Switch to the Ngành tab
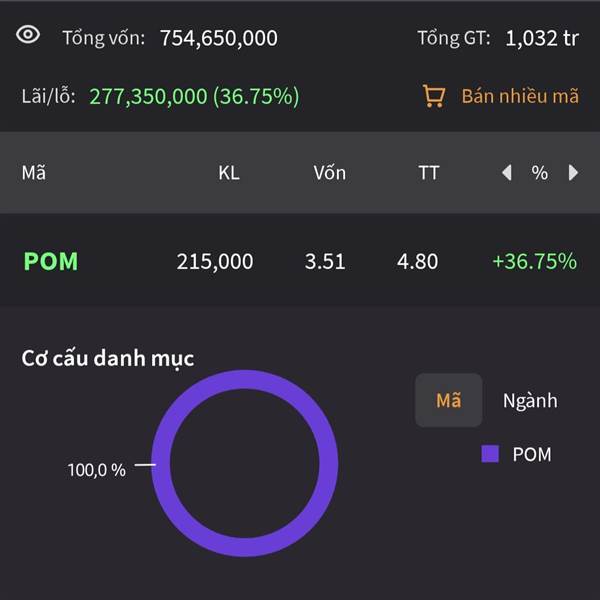 click(x=530, y=401)
